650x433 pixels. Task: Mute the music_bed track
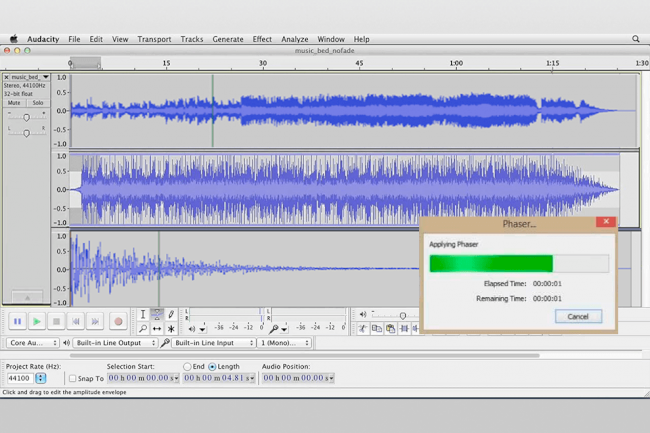[14, 102]
